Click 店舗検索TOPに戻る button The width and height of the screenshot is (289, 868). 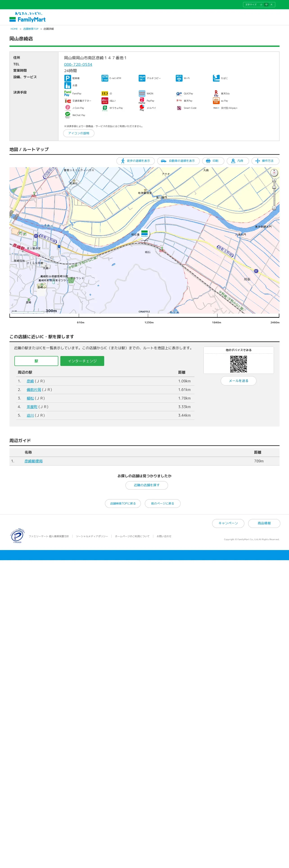pyautogui.click(x=123, y=503)
